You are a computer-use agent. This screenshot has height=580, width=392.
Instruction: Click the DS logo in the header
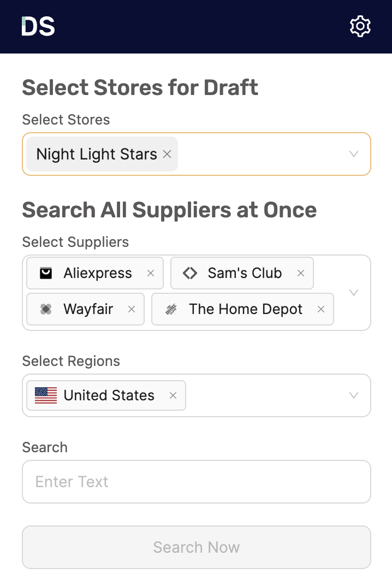click(37, 26)
